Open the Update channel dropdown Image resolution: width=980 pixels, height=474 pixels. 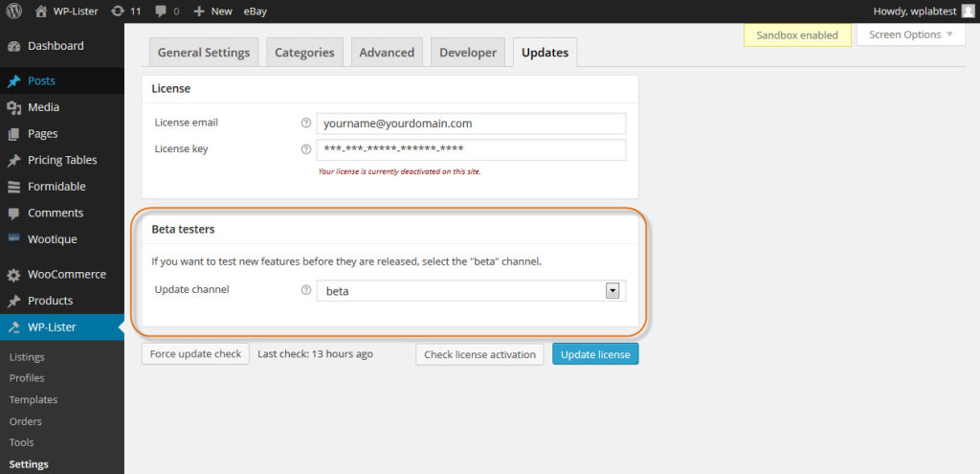click(471, 291)
